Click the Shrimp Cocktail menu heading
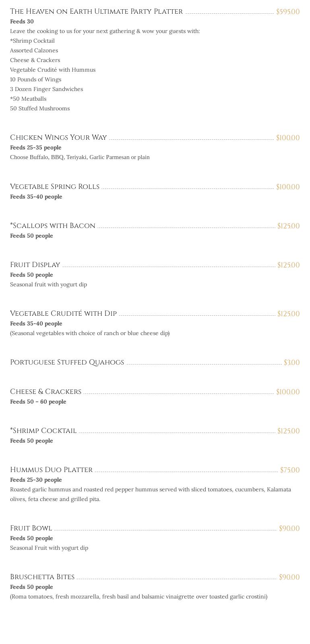This screenshot has height=644, width=310. [43, 431]
